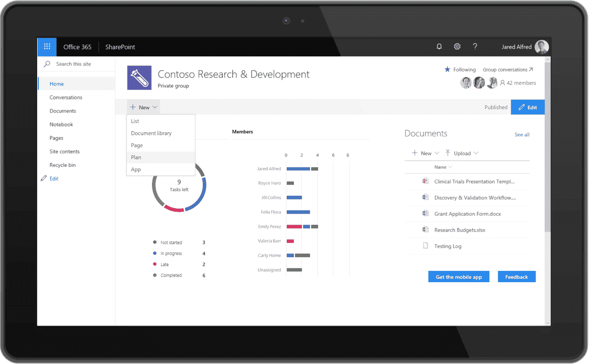Expand the Documents New chevron

point(437,153)
